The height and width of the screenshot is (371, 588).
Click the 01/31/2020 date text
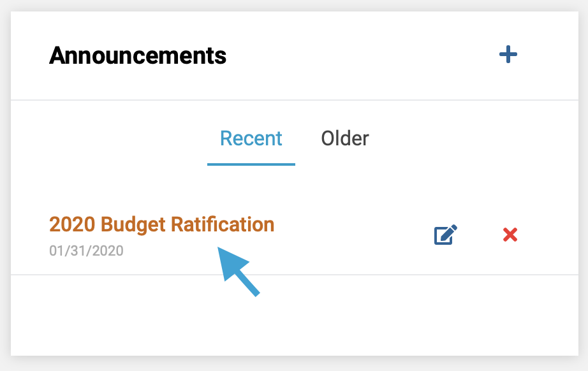(x=86, y=251)
